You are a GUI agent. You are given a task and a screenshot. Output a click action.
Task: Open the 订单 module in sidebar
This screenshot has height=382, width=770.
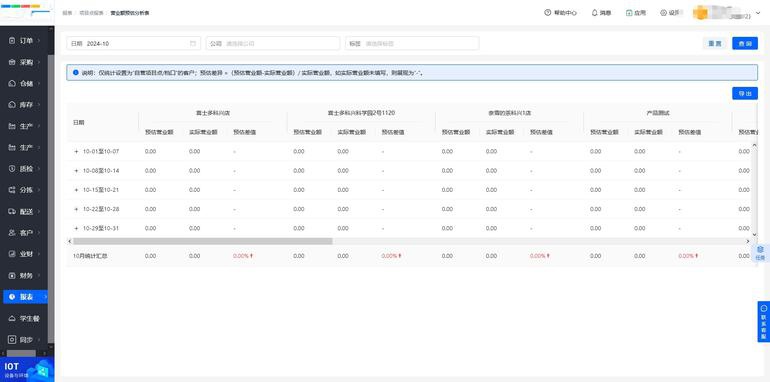pyautogui.click(x=25, y=41)
